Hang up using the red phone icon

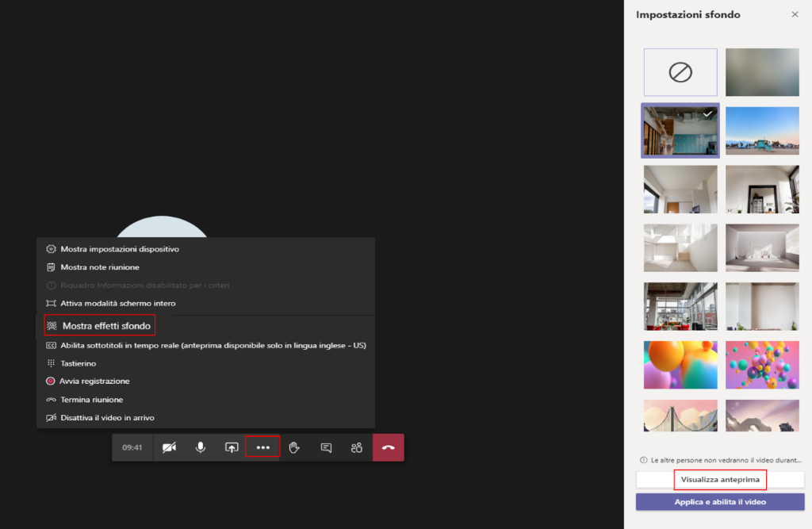[x=388, y=447]
